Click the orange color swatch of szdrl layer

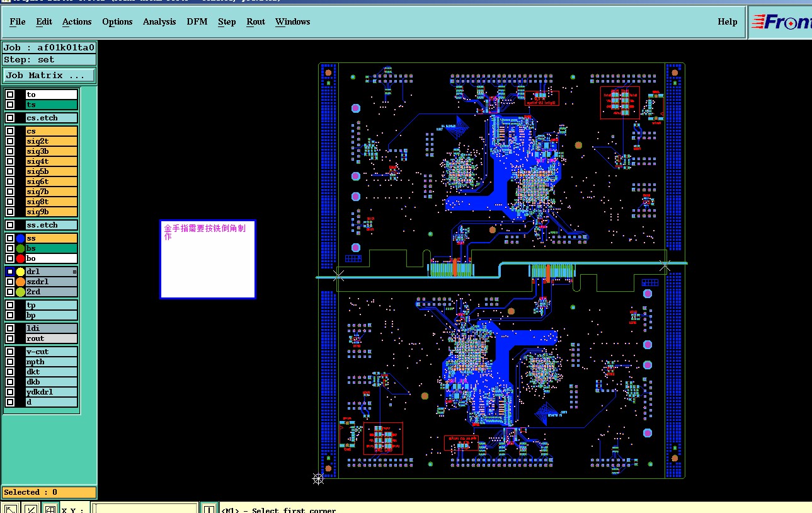click(x=20, y=282)
